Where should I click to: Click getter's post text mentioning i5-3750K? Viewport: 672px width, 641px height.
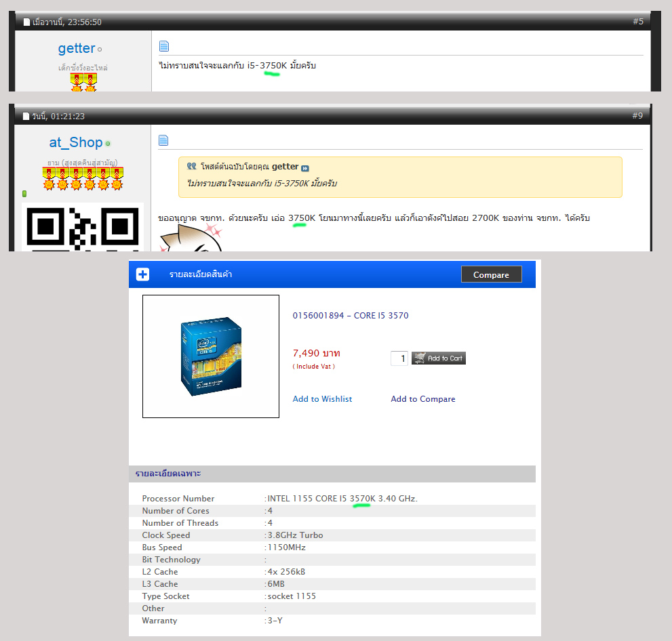click(x=237, y=66)
